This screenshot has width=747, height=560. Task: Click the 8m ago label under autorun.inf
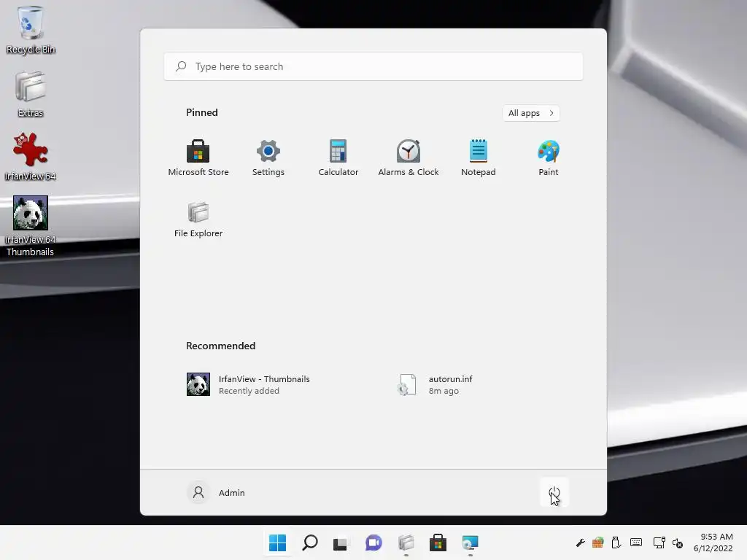444,391
